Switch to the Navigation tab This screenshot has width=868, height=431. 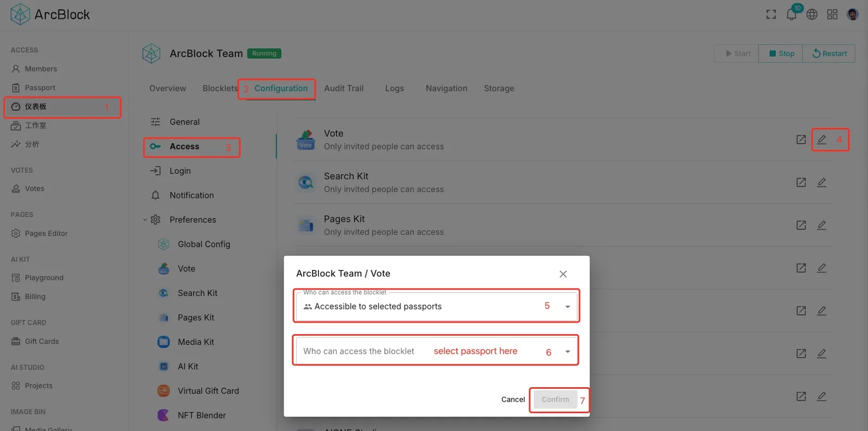tap(446, 88)
